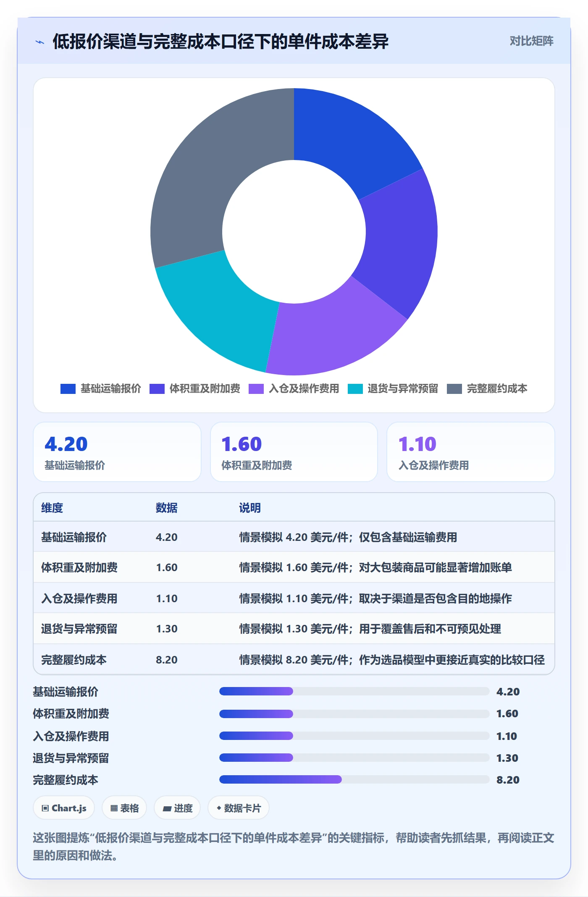Open the 4.20 基础运输报价 data card
Screen dimensions: 588x897
117,452
